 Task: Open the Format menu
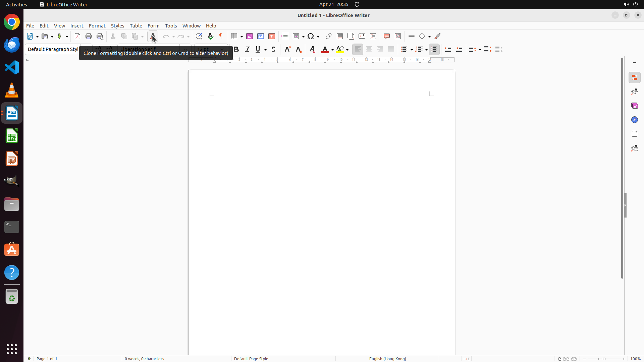pyautogui.click(x=97, y=26)
